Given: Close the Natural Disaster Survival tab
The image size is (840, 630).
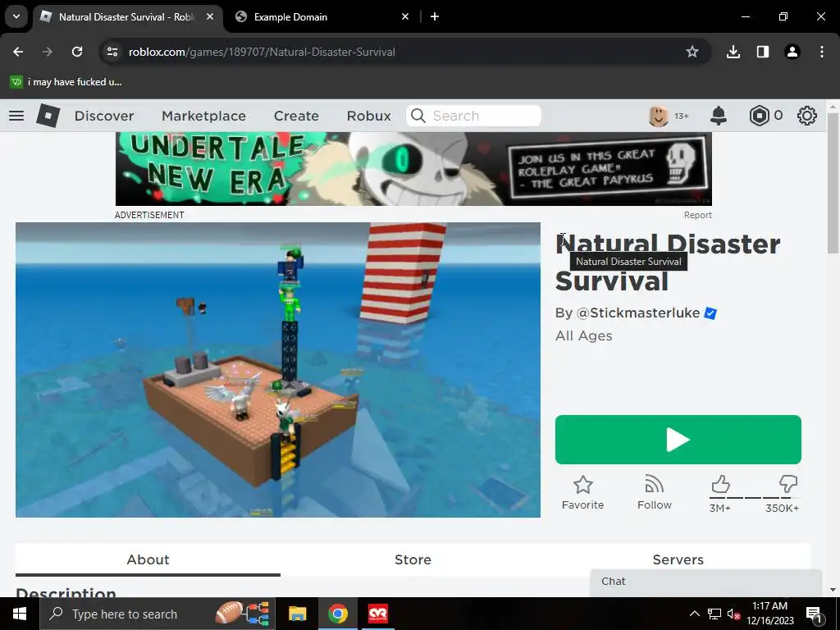Looking at the screenshot, I should click(210, 16).
